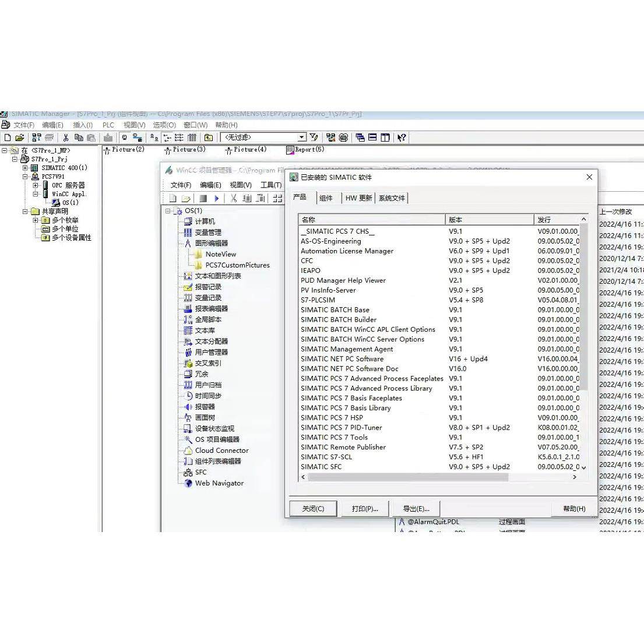Viewport: 644px width, 644px height.
Task: Click the Download to PLC toolbar icon
Action: pyautogui.click(x=108, y=138)
